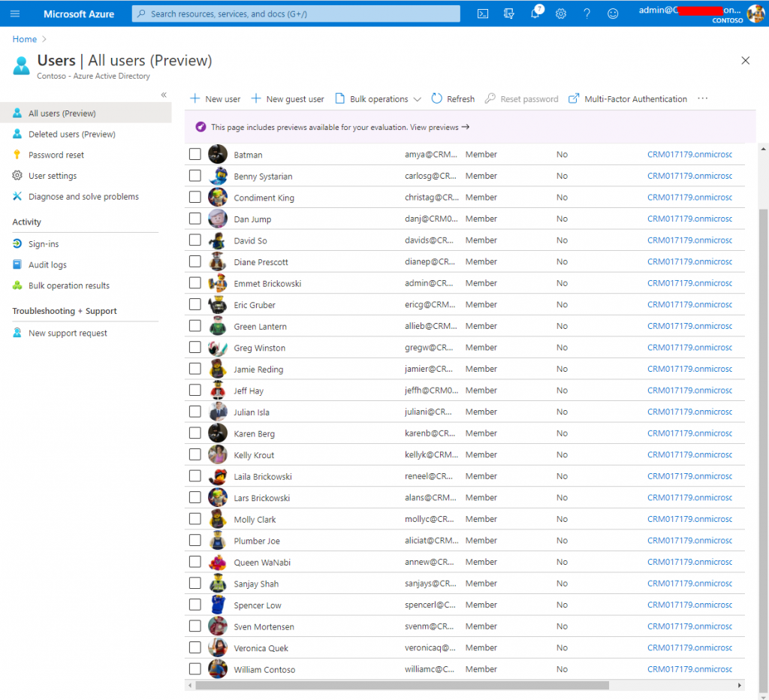Create a New support request
Image resolution: width=769 pixels, height=700 pixels.
(x=68, y=333)
